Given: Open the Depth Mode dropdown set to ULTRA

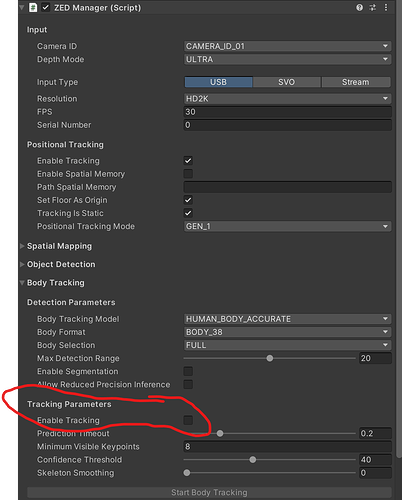Looking at the screenshot, I should 287,59.
